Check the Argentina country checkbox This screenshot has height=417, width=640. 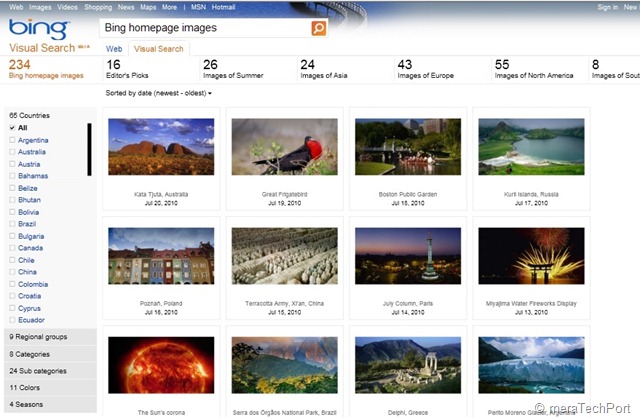12,140
